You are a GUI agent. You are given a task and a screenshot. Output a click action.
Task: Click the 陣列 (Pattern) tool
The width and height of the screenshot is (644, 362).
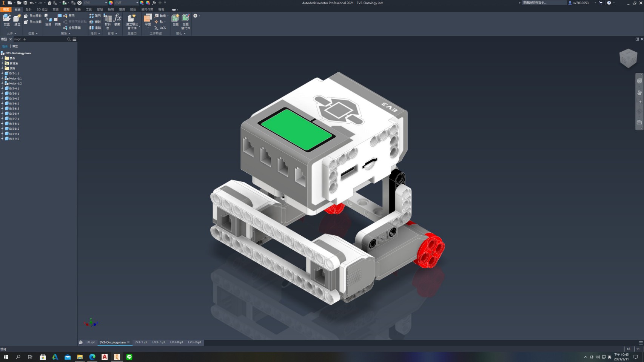[x=95, y=16]
